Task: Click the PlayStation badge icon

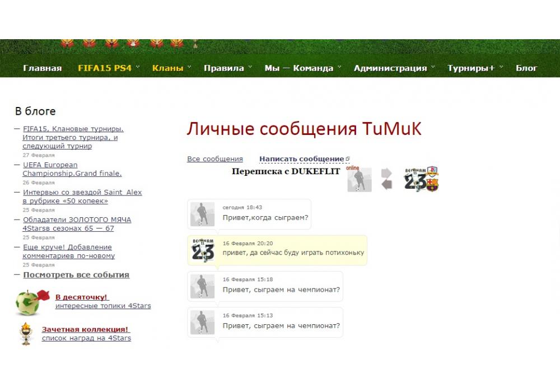Action: click(x=432, y=172)
